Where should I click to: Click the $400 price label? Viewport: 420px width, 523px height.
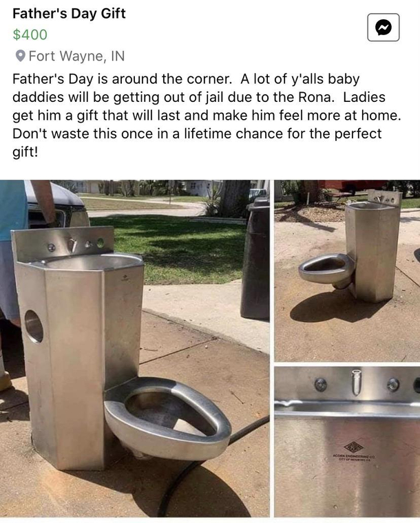pyautogui.click(x=30, y=34)
